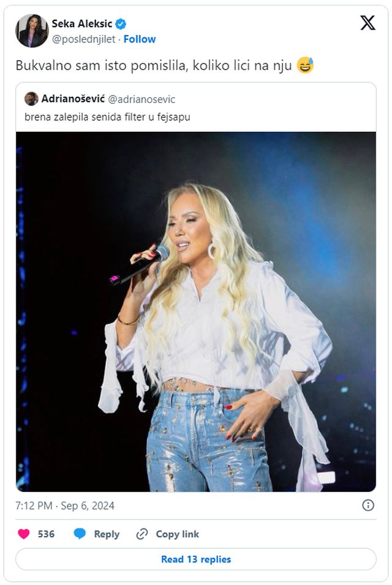Open the Seka Aleksic display name
Image resolution: width=392 pixels, height=585 pixels.
point(82,24)
